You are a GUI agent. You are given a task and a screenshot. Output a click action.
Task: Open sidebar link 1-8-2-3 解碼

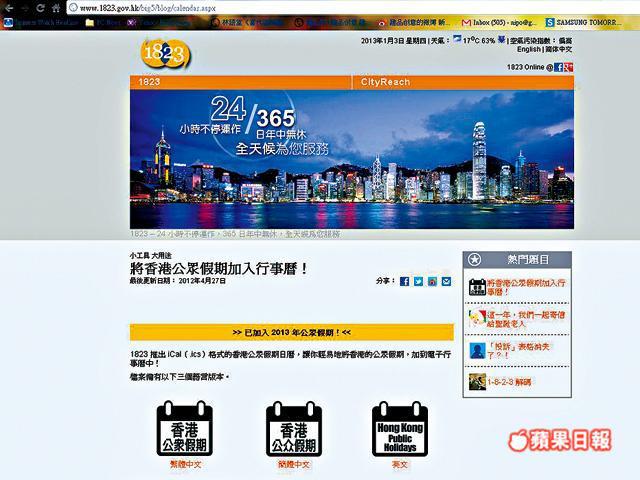(x=509, y=382)
